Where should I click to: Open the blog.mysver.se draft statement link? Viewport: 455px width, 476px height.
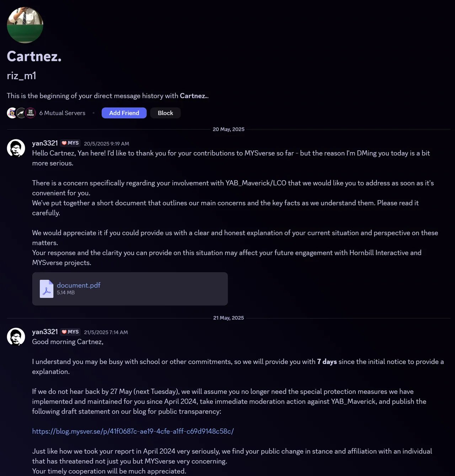point(133,431)
